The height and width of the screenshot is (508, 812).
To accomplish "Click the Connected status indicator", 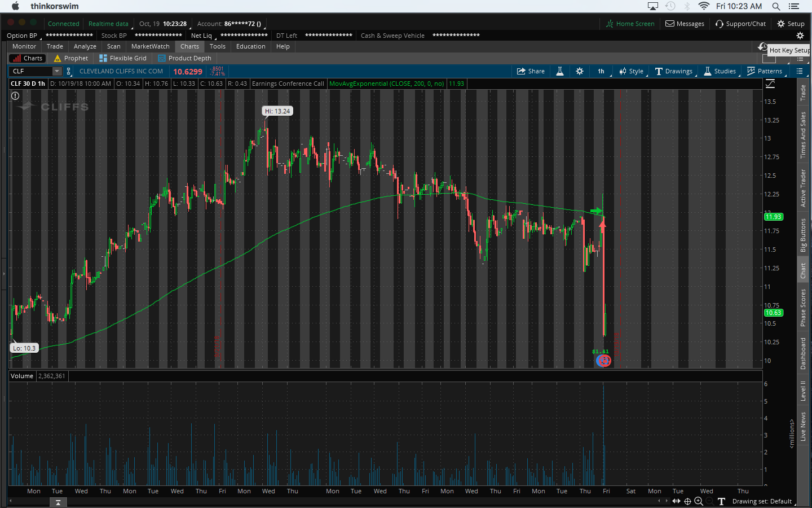I will pos(64,24).
